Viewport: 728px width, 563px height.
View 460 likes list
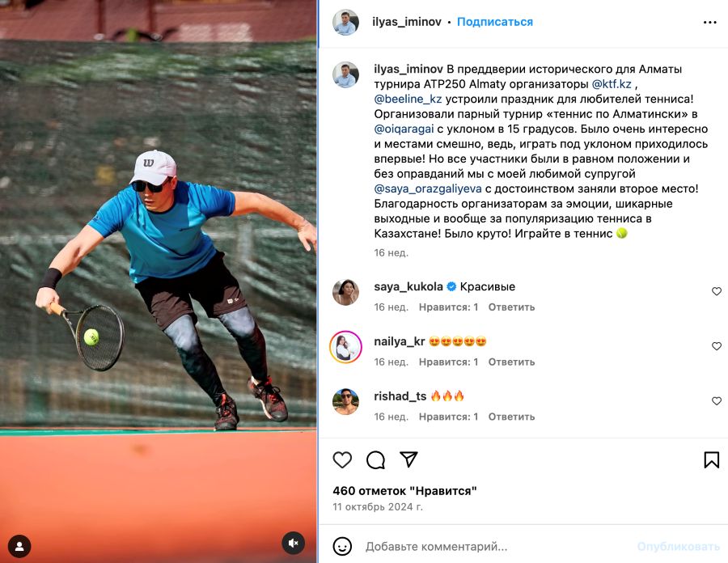click(404, 490)
